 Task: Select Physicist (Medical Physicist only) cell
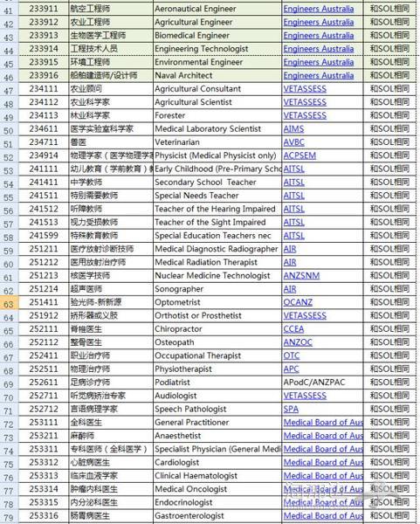[x=217, y=155]
